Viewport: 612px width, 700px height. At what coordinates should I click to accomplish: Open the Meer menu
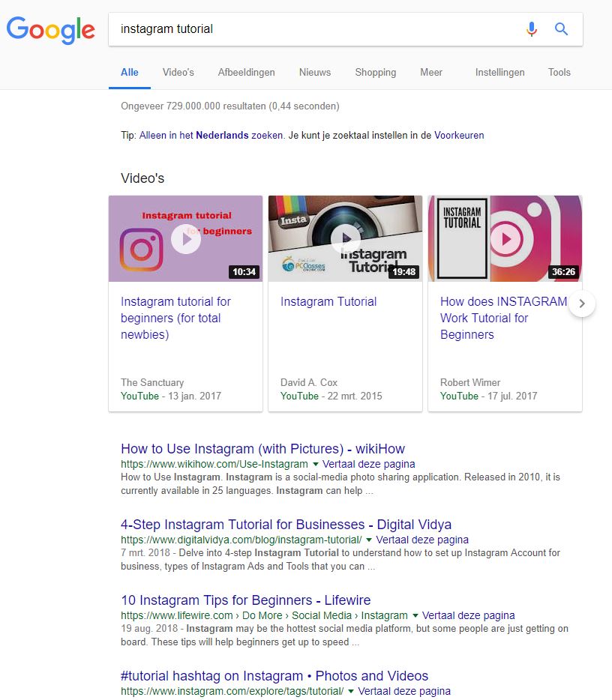point(431,72)
